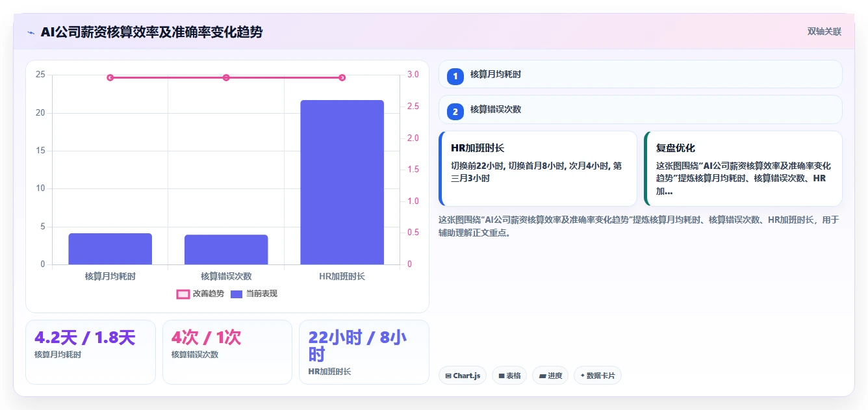The height and width of the screenshot is (410, 868).
Task: Click the 进度 tag chip
Action: tap(550, 376)
